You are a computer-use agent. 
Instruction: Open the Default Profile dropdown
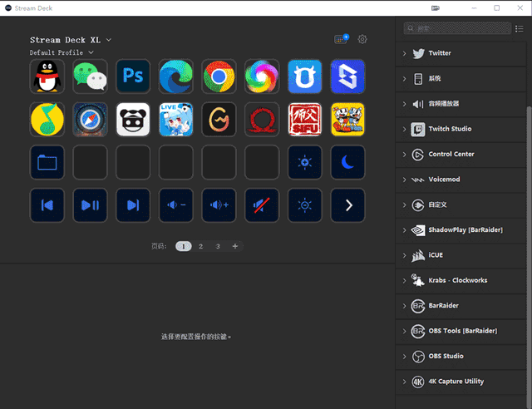tap(62, 52)
